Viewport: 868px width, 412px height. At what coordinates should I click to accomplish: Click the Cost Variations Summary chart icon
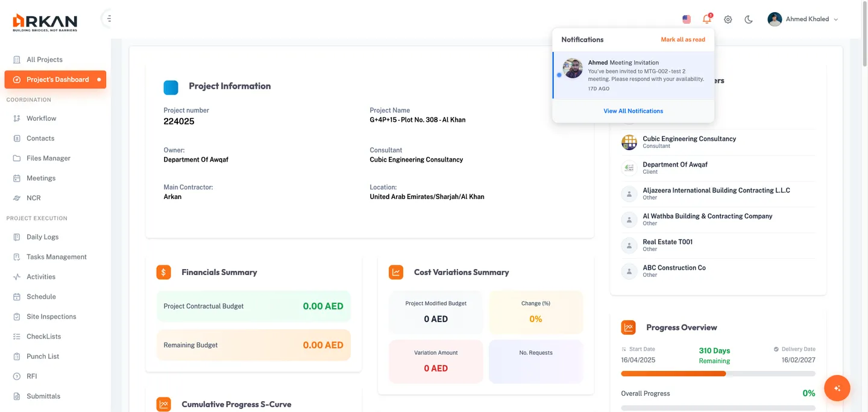pyautogui.click(x=396, y=272)
